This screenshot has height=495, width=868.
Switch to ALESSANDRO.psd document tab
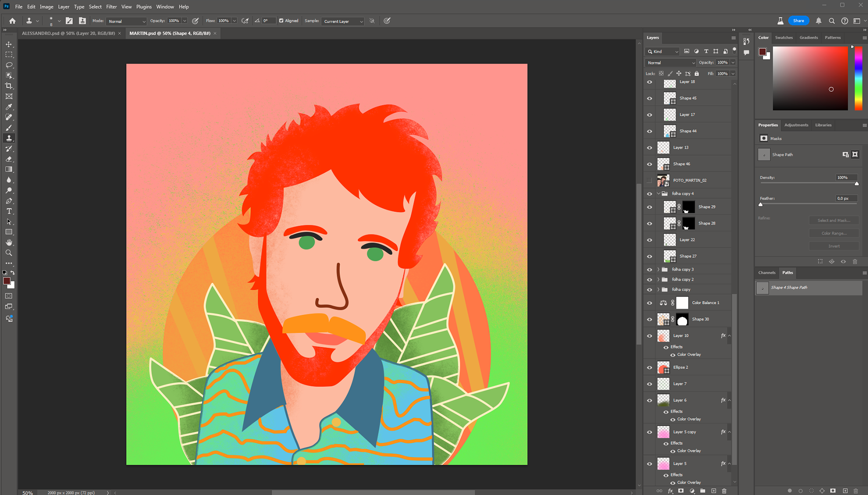click(68, 33)
